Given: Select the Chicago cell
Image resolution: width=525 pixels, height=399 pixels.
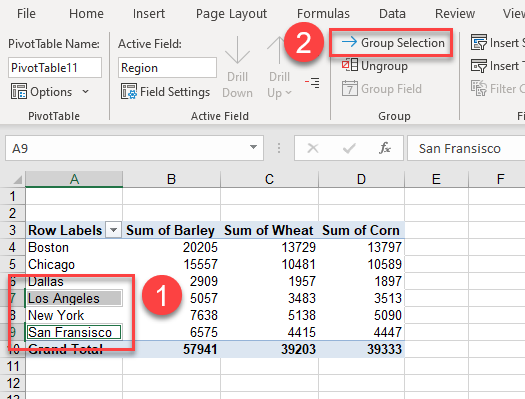Looking at the screenshot, I should click(74, 264).
